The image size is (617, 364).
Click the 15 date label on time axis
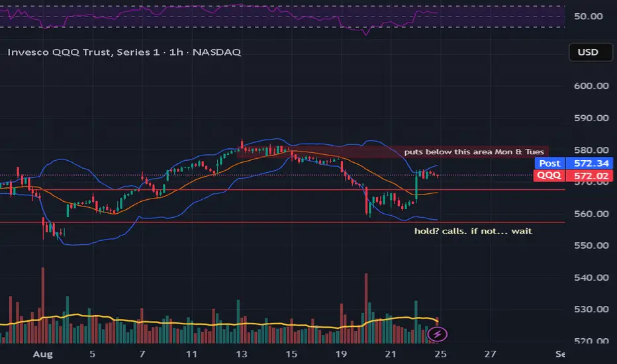click(x=291, y=354)
